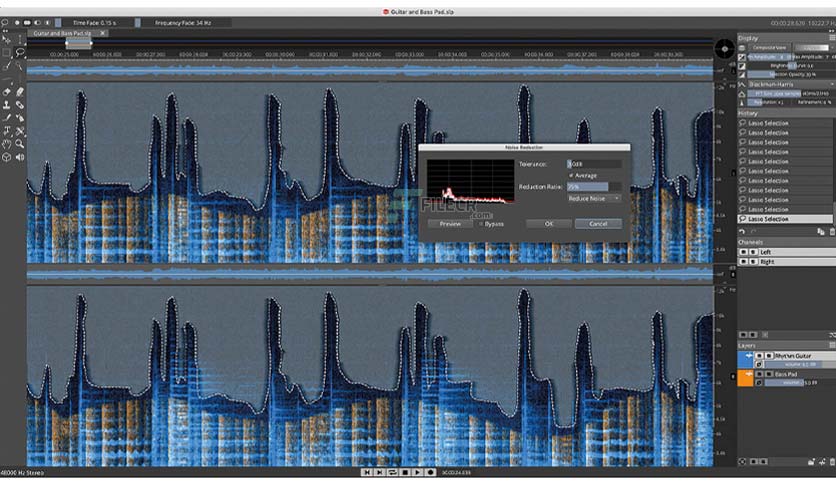Click the Frequency Fade 34 Hz field
Screen dimensions: 836x484
[183, 23]
